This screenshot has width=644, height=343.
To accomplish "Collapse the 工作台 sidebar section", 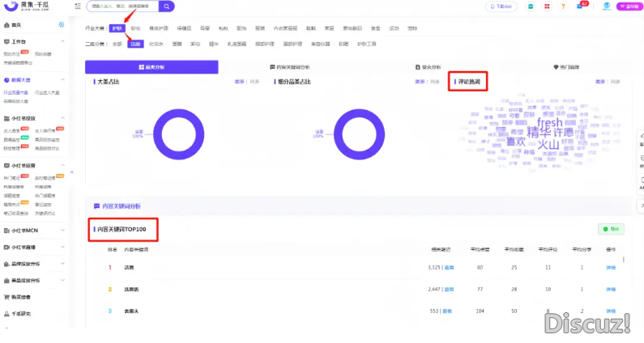I will (63, 41).
